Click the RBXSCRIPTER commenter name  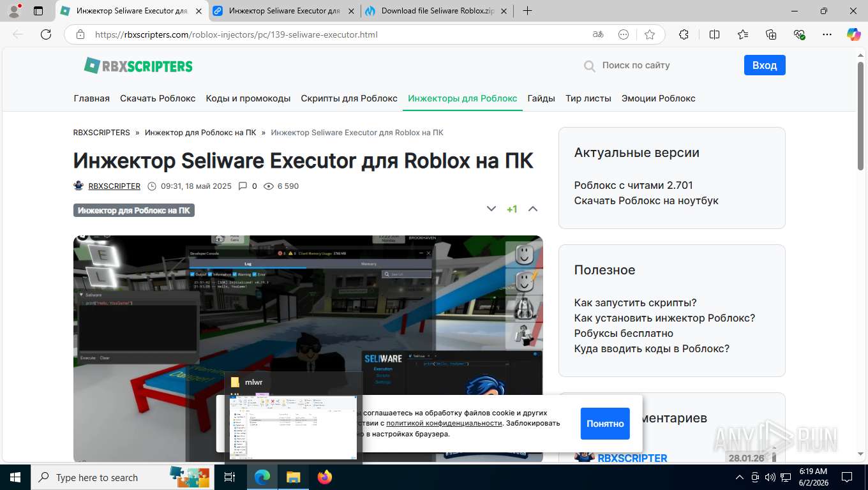tap(632, 458)
